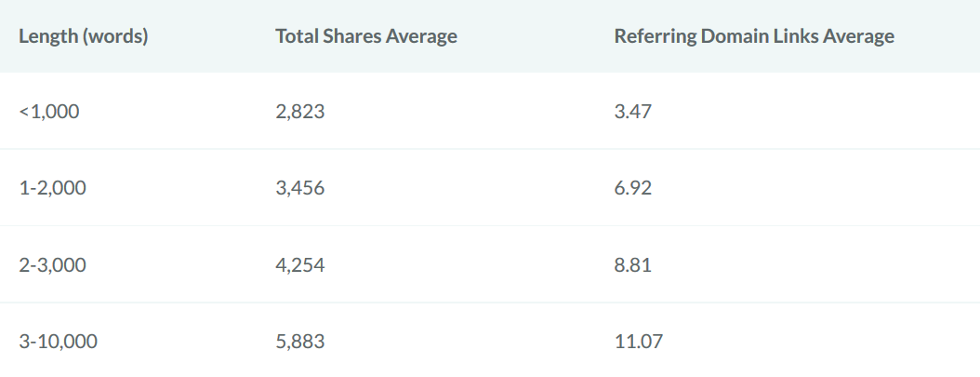Click the 4,254 total shares value
Screen dimensions: 980x377
(x=300, y=265)
